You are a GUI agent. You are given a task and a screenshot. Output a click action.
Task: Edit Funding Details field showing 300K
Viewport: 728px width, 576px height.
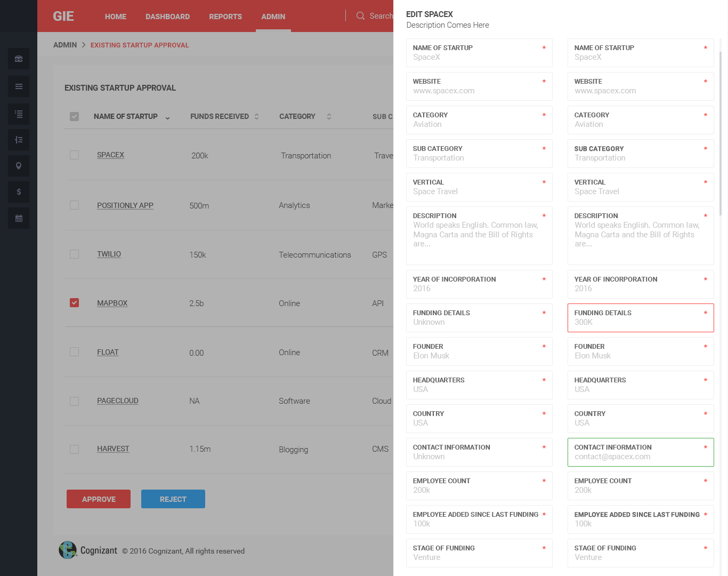pyautogui.click(x=641, y=318)
